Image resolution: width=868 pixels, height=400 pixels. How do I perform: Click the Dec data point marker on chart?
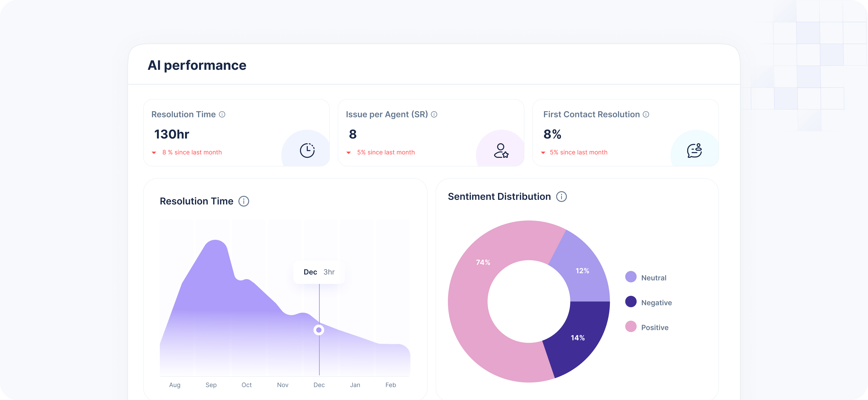tap(319, 330)
